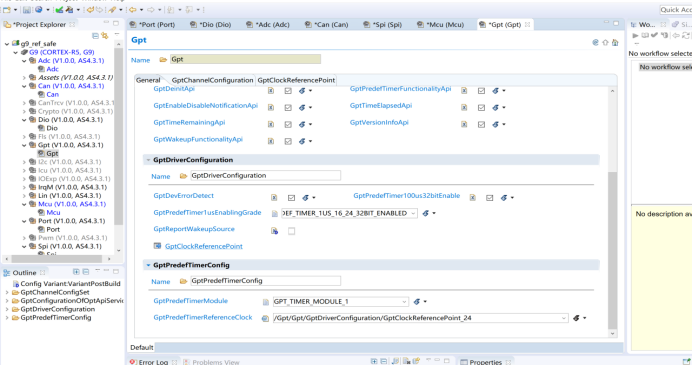693x365 pixels.
Task: Click the folder icon next to Gpt Name field
Action: click(163, 60)
